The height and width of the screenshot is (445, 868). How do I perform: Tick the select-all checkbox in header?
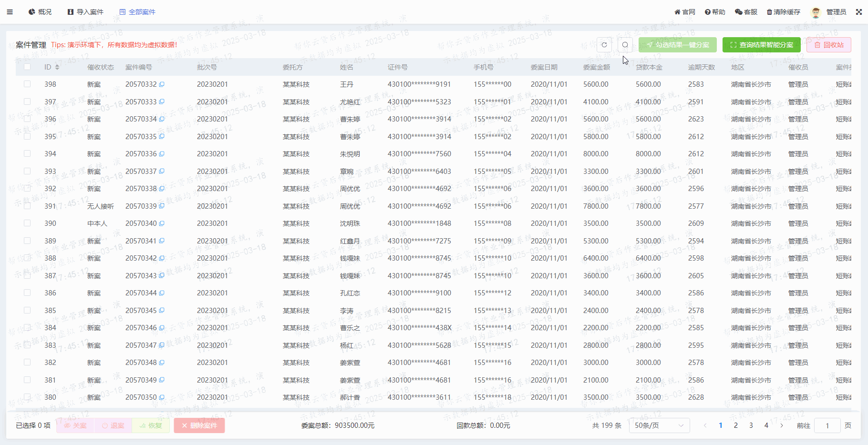[27, 67]
